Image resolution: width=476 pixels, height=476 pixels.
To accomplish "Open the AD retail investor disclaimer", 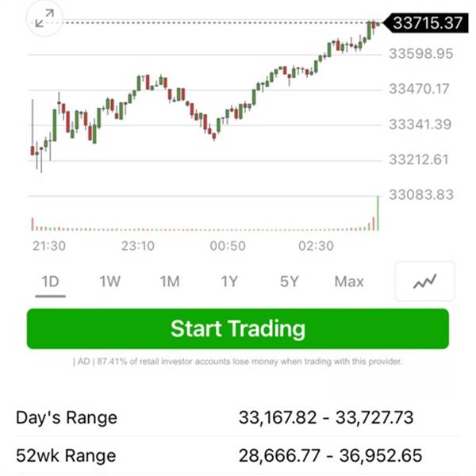I will point(238,362).
